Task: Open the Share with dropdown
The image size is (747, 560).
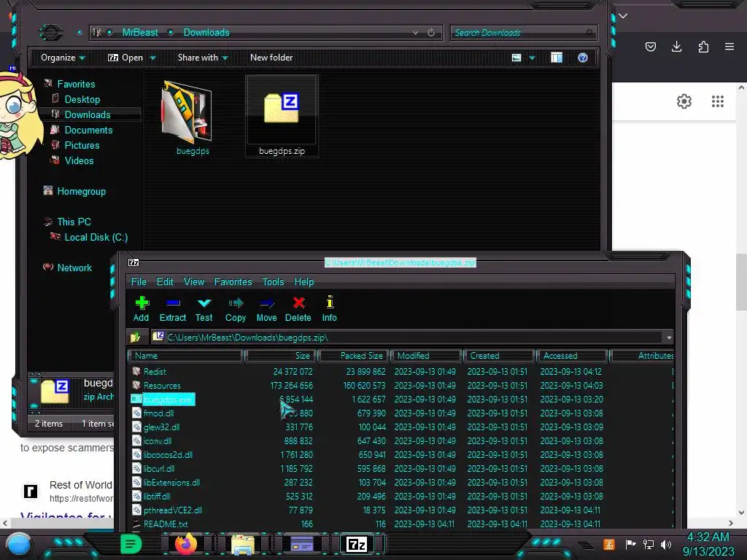Action: [x=203, y=58]
